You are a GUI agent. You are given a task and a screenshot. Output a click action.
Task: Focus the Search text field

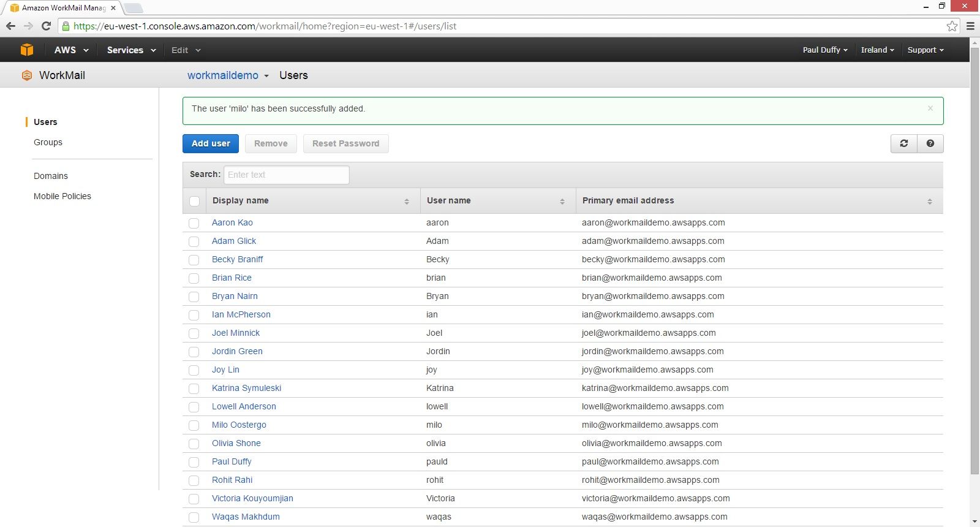click(x=287, y=175)
